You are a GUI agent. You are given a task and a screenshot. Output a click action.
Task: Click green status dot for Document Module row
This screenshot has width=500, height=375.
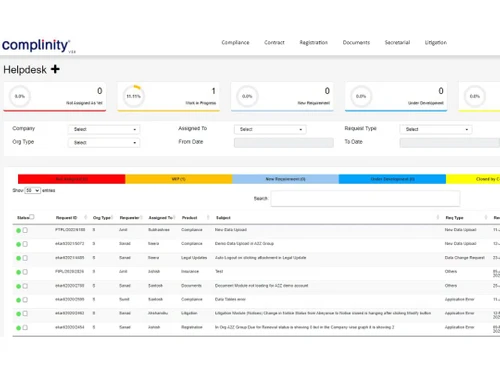click(x=18, y=286)
